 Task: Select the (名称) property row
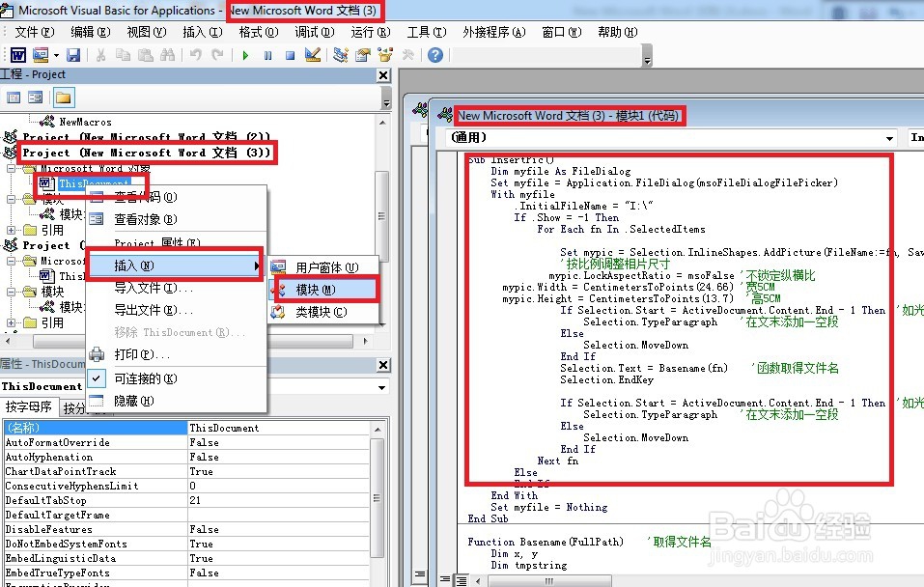coord(186,428)
